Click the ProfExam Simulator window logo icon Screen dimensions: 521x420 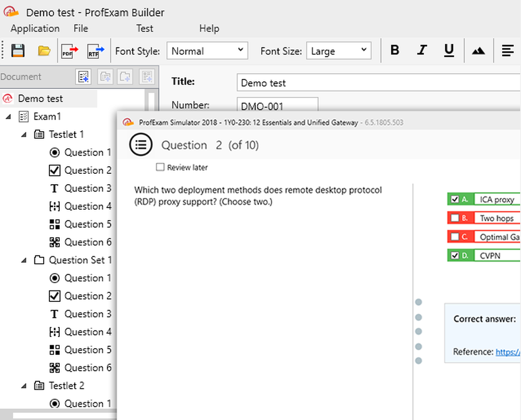point(128,122)
